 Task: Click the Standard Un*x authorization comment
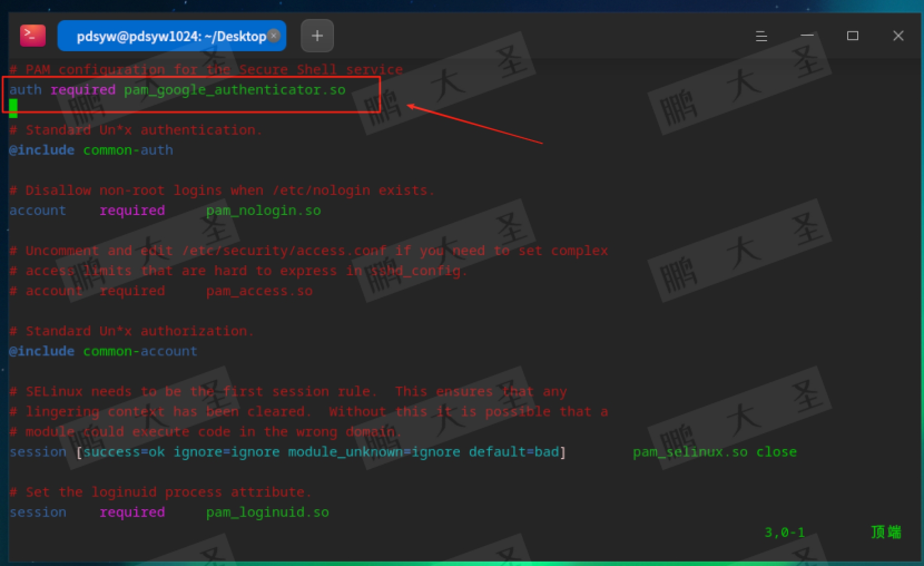tap(131, 330)
